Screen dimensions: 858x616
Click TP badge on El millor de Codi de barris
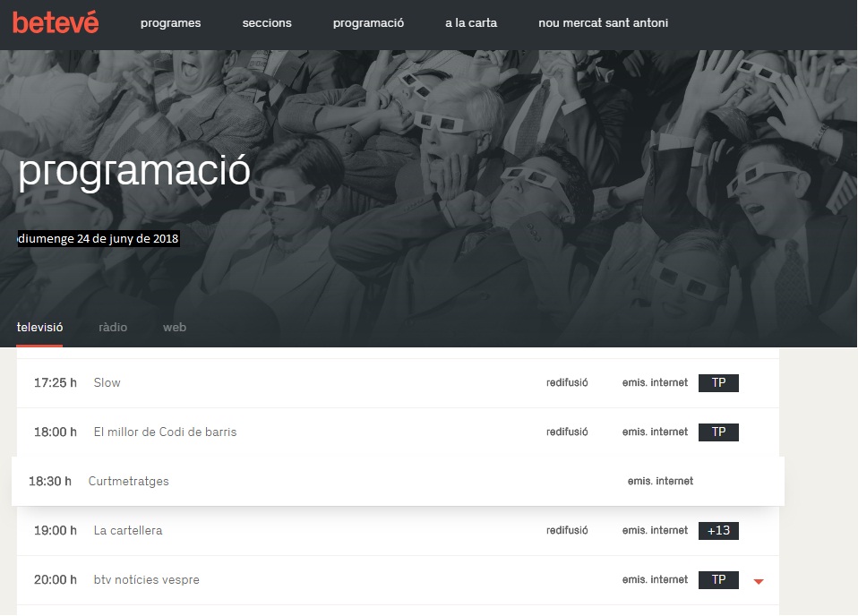tap(718, 432)
